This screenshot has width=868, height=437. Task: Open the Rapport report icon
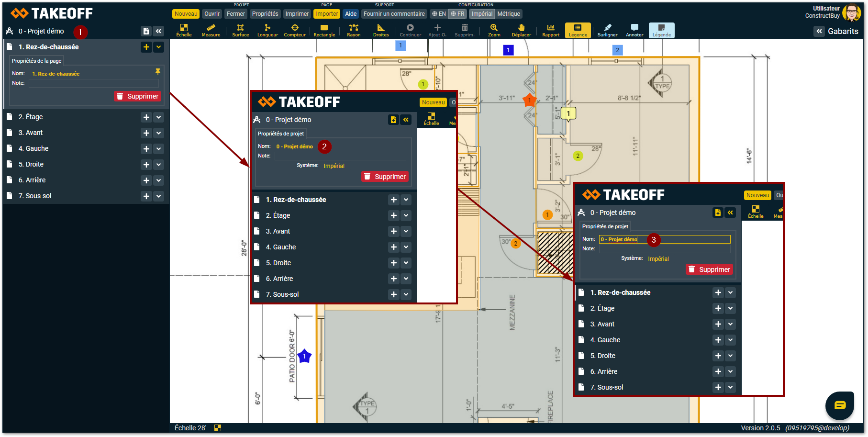tap(551, 30)
